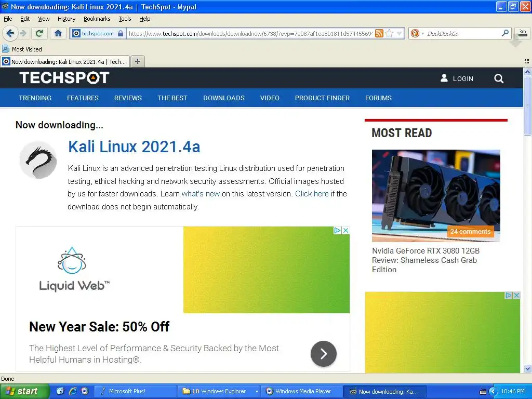Screen dimensions: 532x399
Task: Open the Nvidia GeForce RTX 3080 12GB review
Action: 426,260
